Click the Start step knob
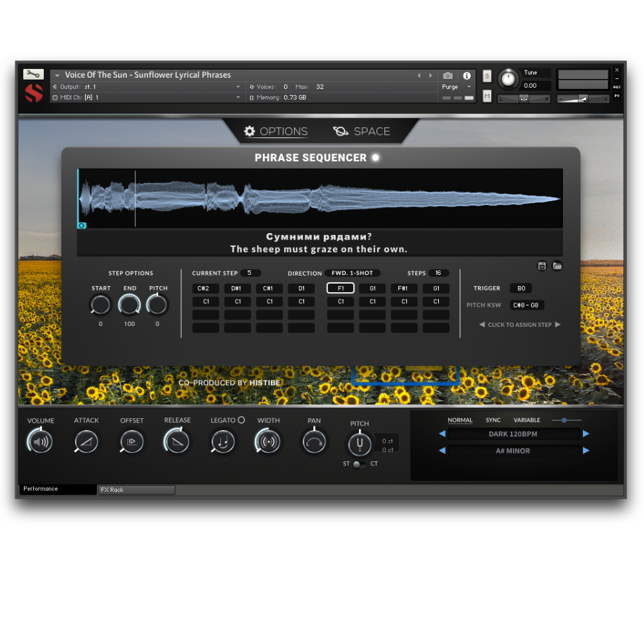This screenshot has width=644, height=644. coord(101,305)
